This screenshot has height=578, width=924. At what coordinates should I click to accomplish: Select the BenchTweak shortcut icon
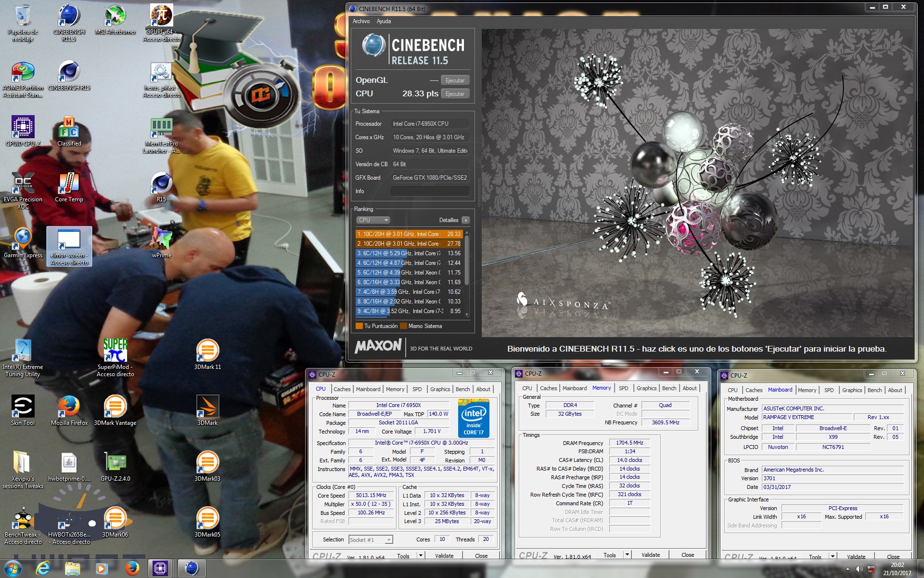pos(23,525)
